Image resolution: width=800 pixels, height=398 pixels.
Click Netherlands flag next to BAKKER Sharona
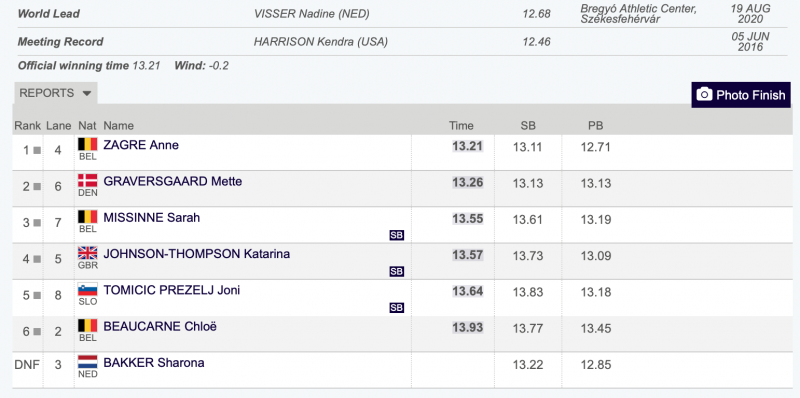pyautogui.click(x=87, y=362)
